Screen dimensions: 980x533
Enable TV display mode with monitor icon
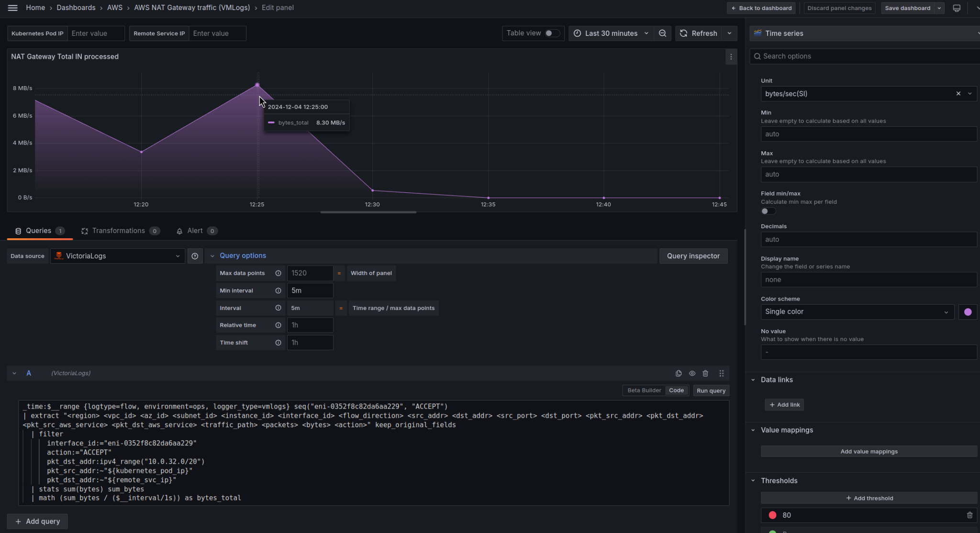coord(957,8)
